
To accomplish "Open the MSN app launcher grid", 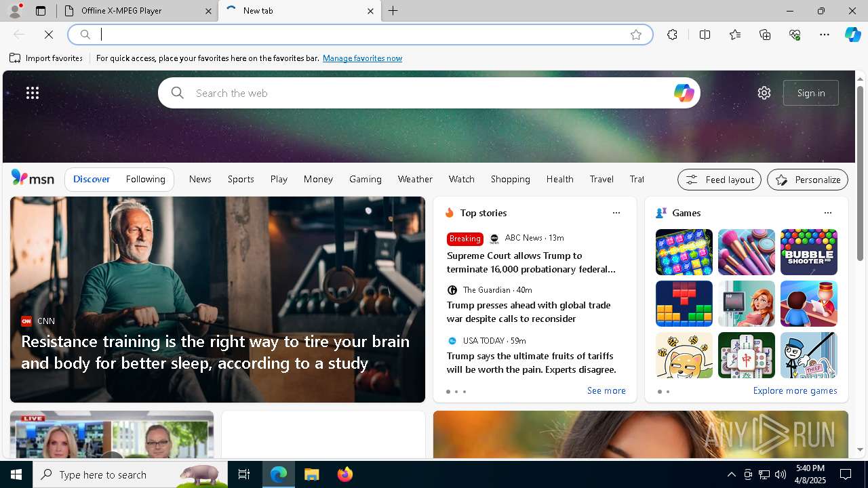I will (x=33, y=93).
